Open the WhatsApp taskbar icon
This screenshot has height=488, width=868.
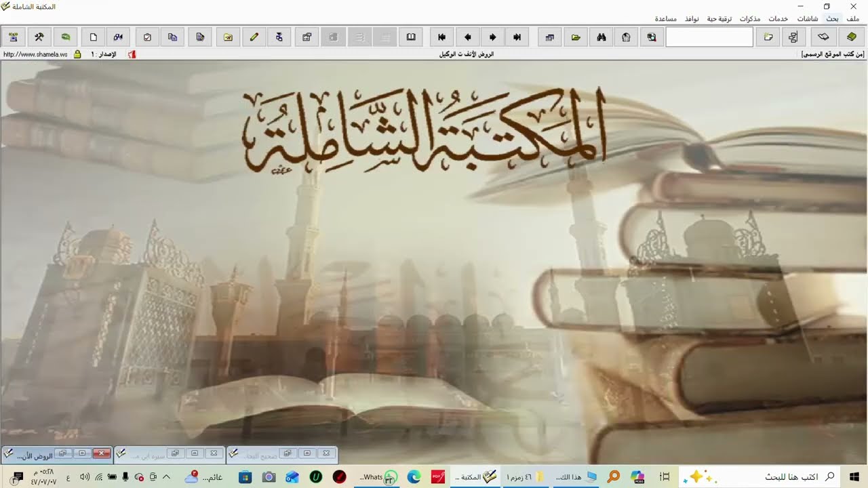point(390,477)
